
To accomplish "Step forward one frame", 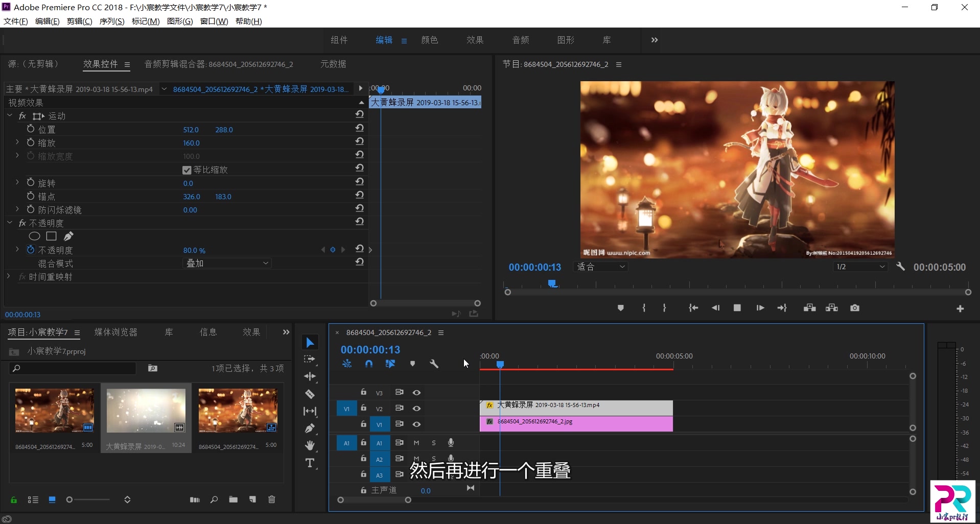I will (x=760, y=308).
